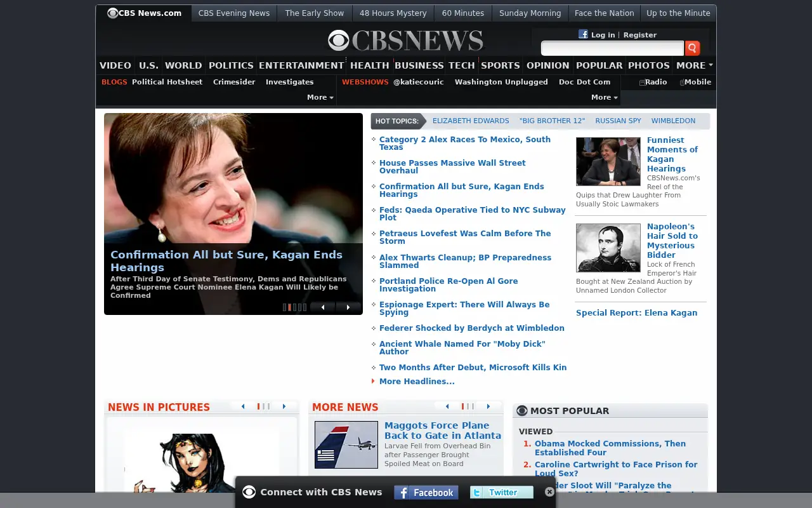Open the ENTERTAINMENT section
The height and width of the screenshot is (508, 812).
tap(301, 65)
